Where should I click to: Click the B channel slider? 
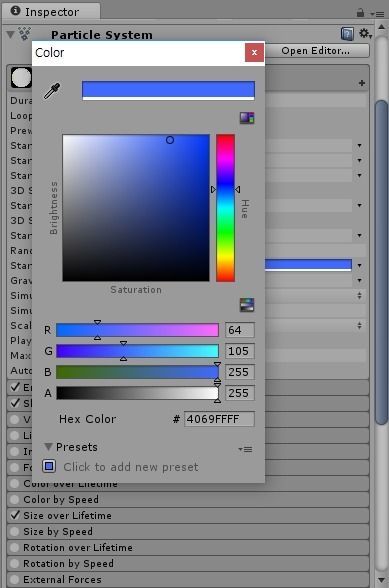(x=137, y=372)
